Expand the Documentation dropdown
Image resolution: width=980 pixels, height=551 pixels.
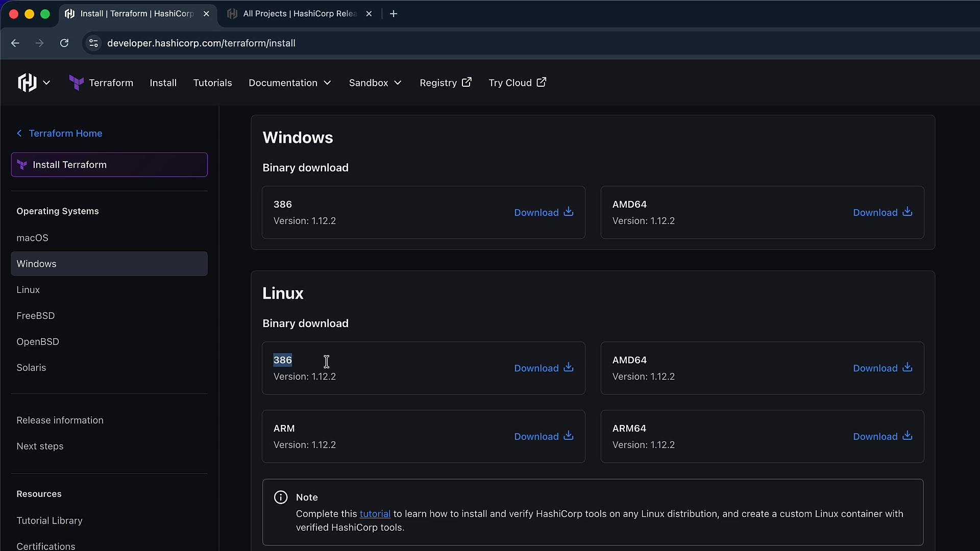[x=290, y=83]
